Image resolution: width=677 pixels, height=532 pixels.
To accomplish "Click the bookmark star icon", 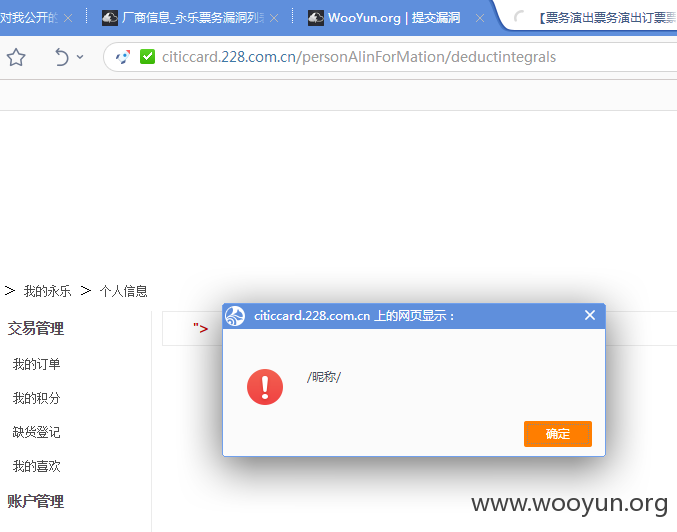I will 16,57.
